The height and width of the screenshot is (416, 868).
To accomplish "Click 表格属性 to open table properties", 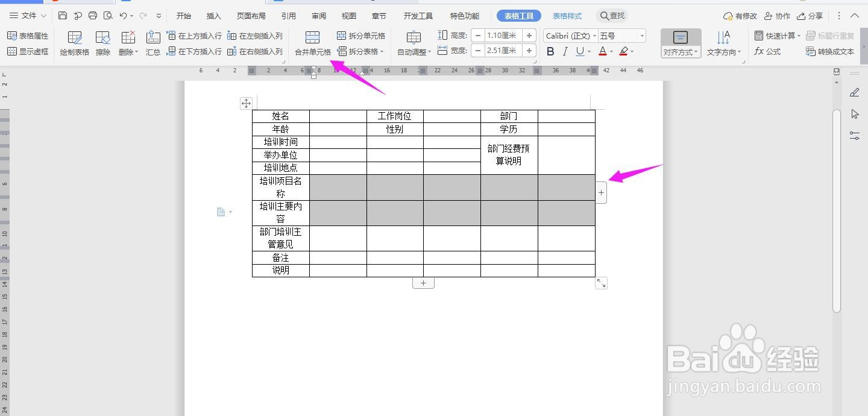I will (x=29, y=35).
